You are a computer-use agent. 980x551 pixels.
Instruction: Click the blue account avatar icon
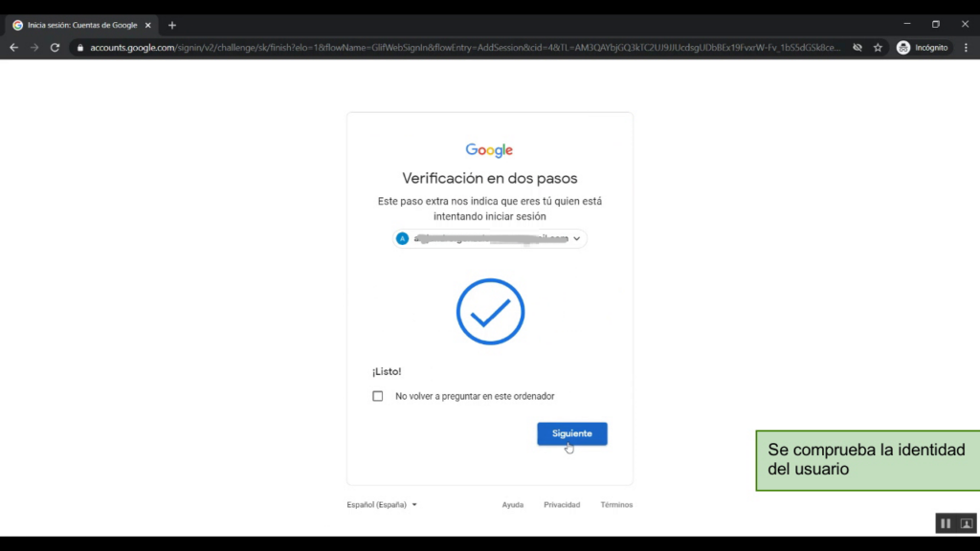403,238
